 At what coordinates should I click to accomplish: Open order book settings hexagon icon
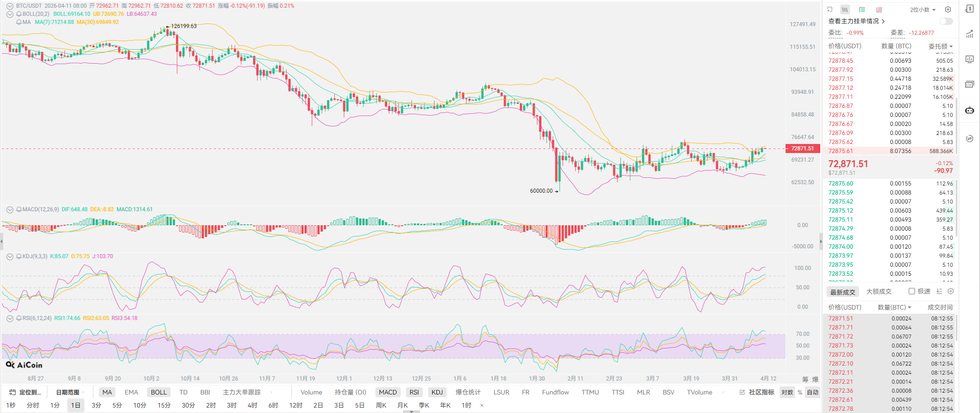[948, 9]
